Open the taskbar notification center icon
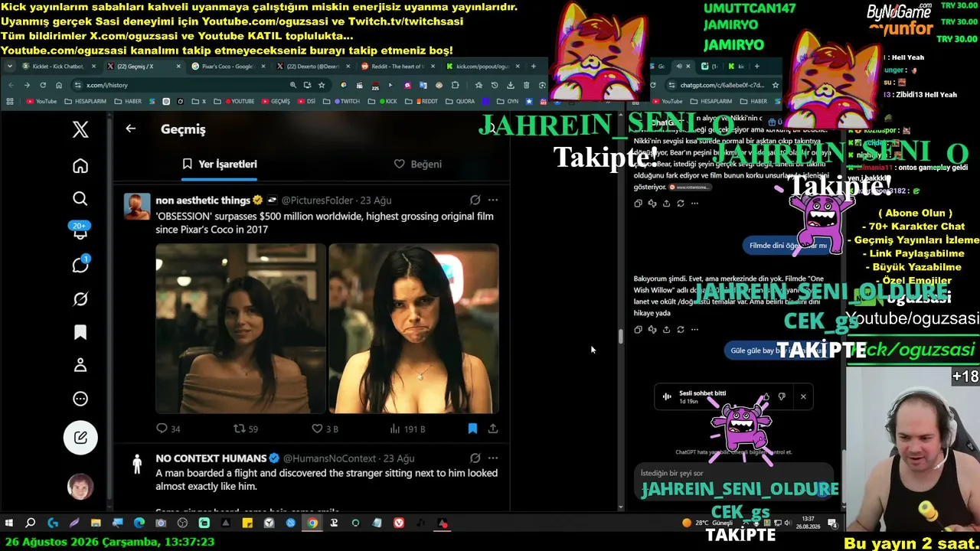The width and height of the screenshot is (980, 551). (832, 523)
